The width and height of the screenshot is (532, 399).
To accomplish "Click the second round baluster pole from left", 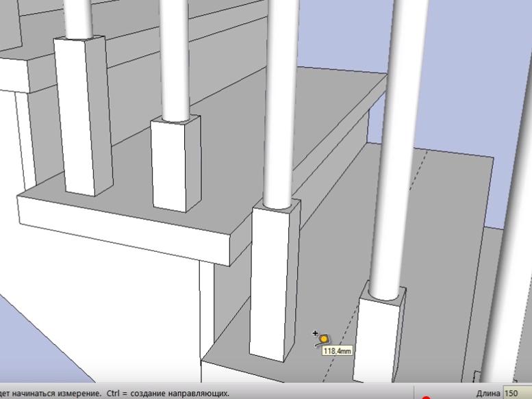I will click(176, 58).
